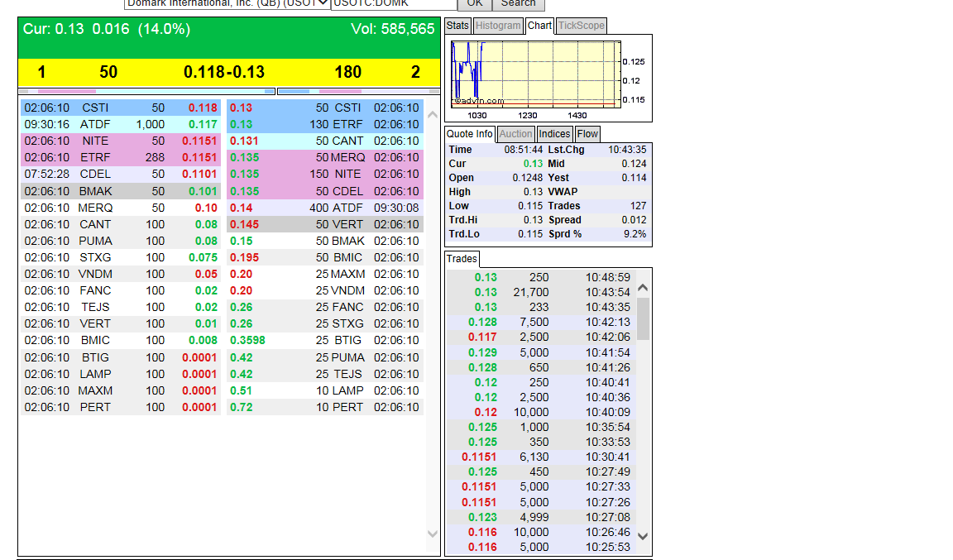Image resolution: width=953 pixels, height=560 pixels.
Task: Click the USOTC:DOMK symbol input field
Action: pos(392,3)
